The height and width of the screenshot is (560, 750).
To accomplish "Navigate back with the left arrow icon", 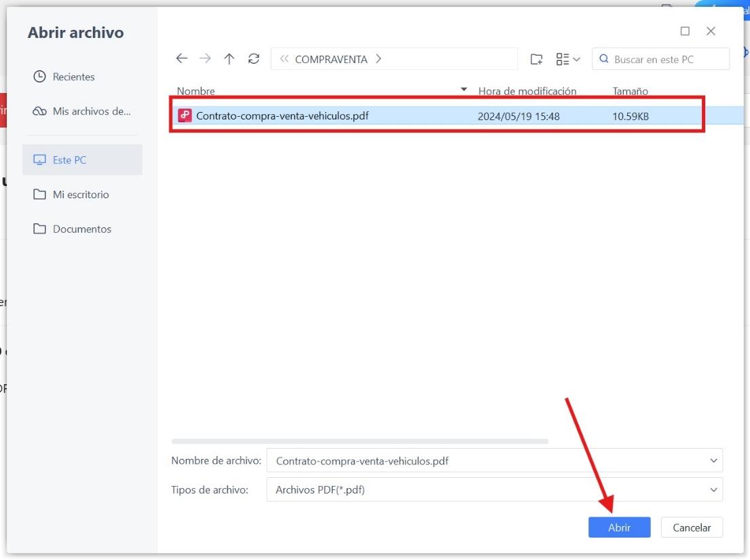I will [182, 58].
